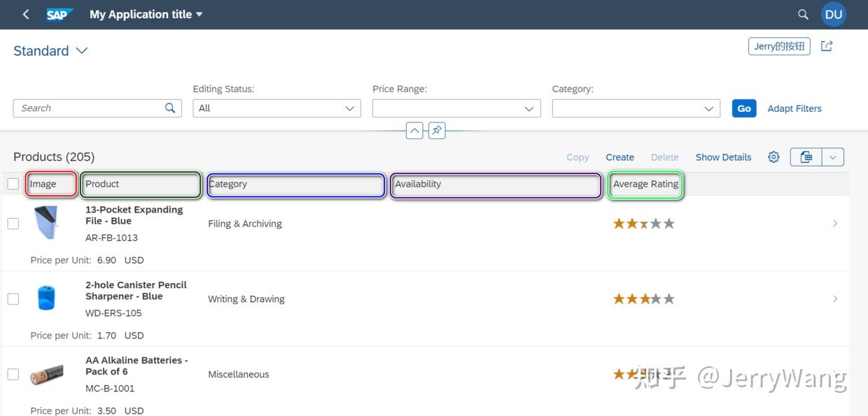The width and height of the screenshot is (868, 416).
Task: Click the price 1.70 USD
Action: coord(120,336)
